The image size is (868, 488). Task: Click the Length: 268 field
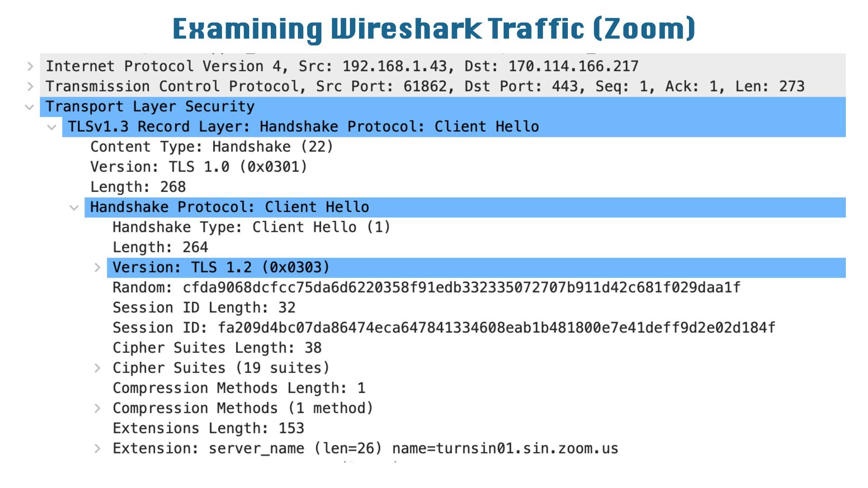[138, 187]
